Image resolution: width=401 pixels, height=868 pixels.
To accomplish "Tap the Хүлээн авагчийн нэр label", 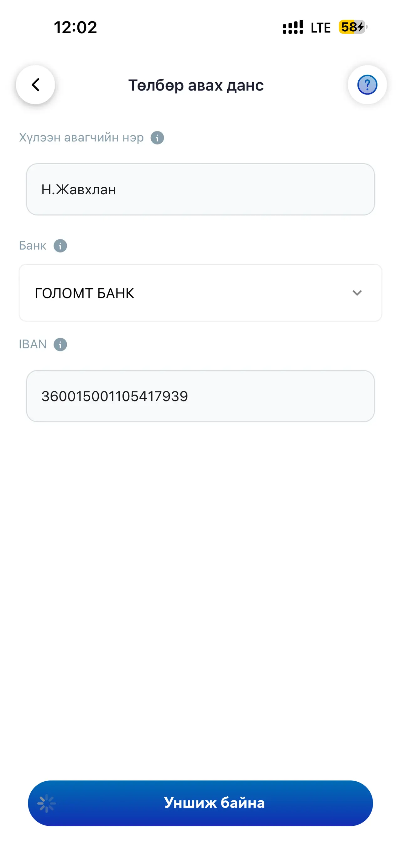I will pyautogui.click(x=81, y=137).
